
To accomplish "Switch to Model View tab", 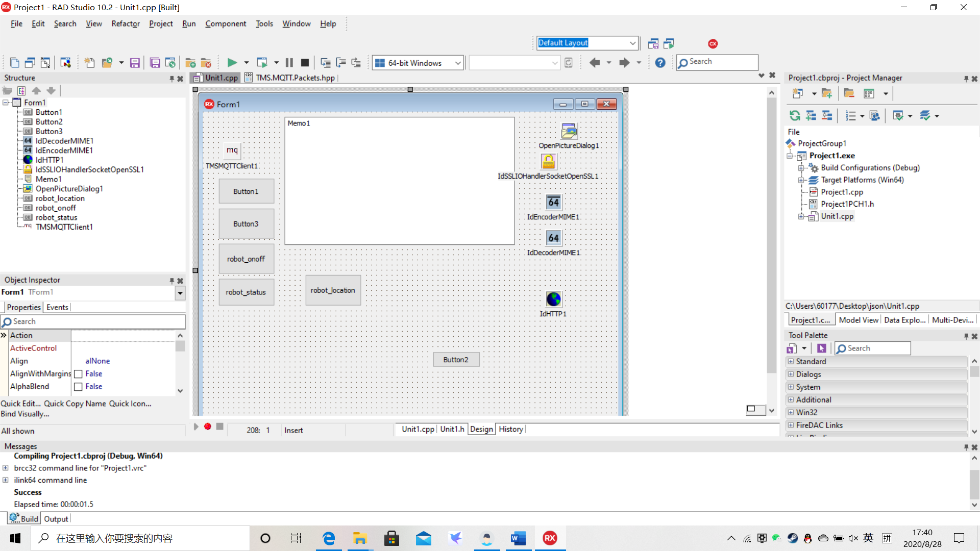I will click(859, 320).
